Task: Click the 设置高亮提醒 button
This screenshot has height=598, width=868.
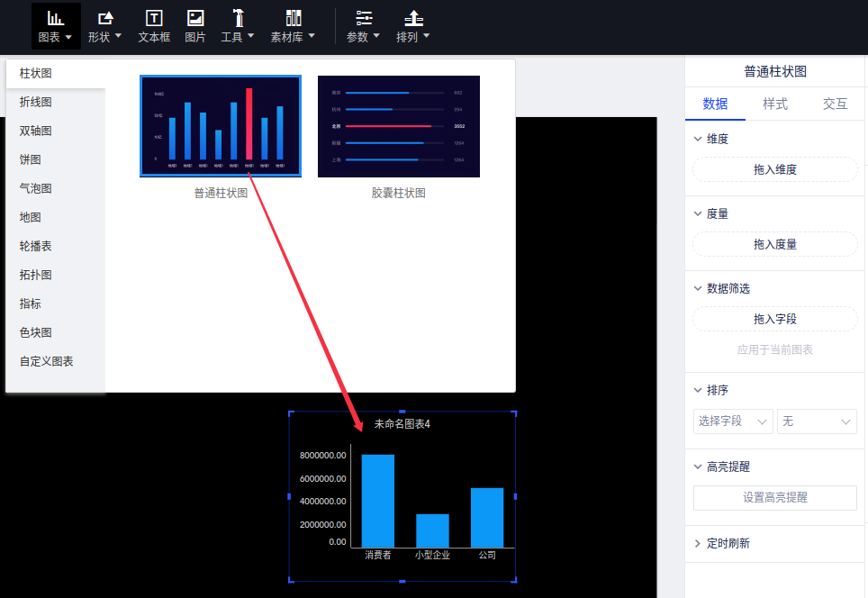Action: coord(774,497)
